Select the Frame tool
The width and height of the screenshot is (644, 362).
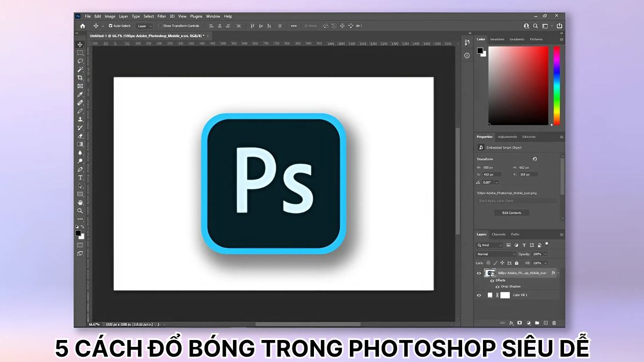[x=80, y=86]
